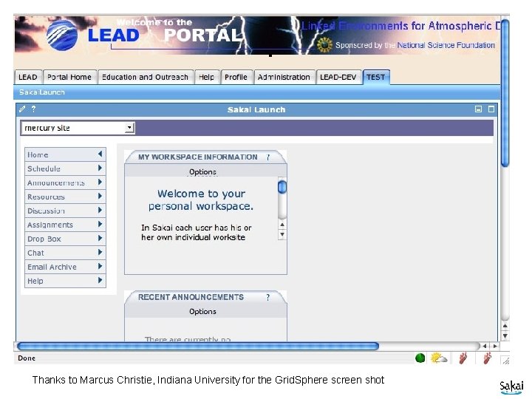Expand the Discussion menu arrow

coord(100,210)
